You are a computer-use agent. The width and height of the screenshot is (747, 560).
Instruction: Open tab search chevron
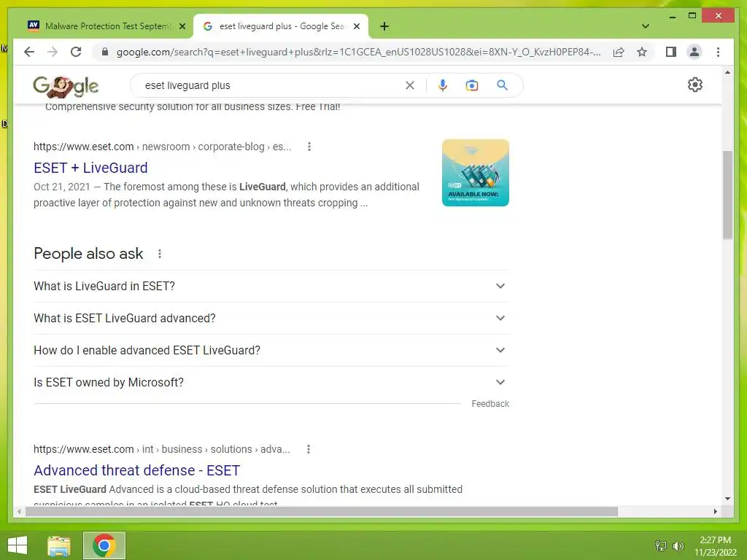(x=646, y=26)
